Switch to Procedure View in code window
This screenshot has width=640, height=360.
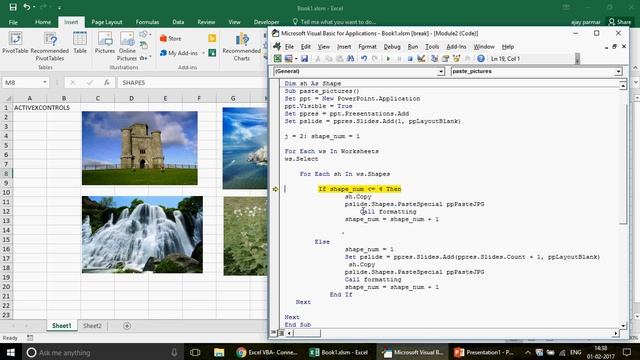tap(273, 333)
